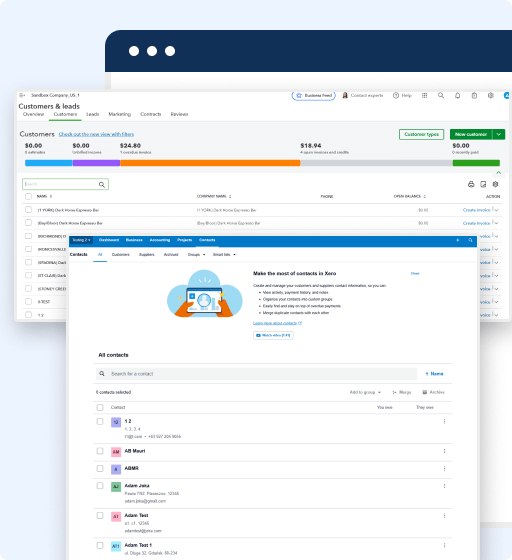Collapse the money bar with the chevron
512x560 pixels.
[x=498, y=173]
